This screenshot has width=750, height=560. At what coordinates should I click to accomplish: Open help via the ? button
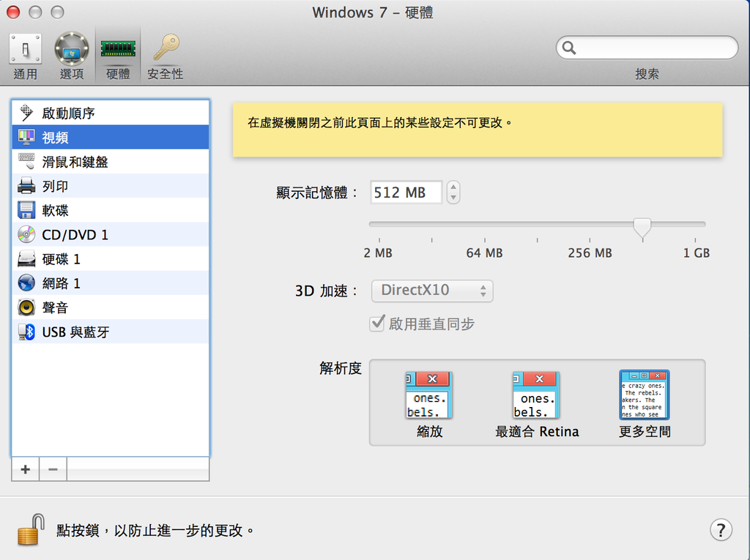(x=721, y=529)
